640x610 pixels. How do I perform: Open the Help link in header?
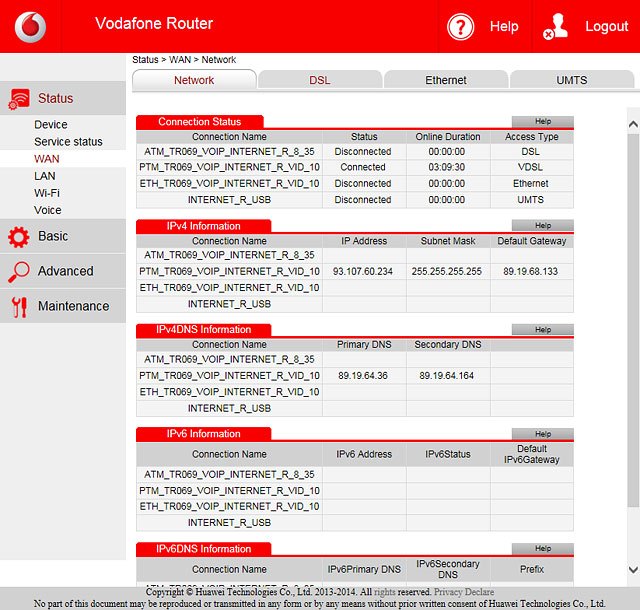[x=504, y=27]
